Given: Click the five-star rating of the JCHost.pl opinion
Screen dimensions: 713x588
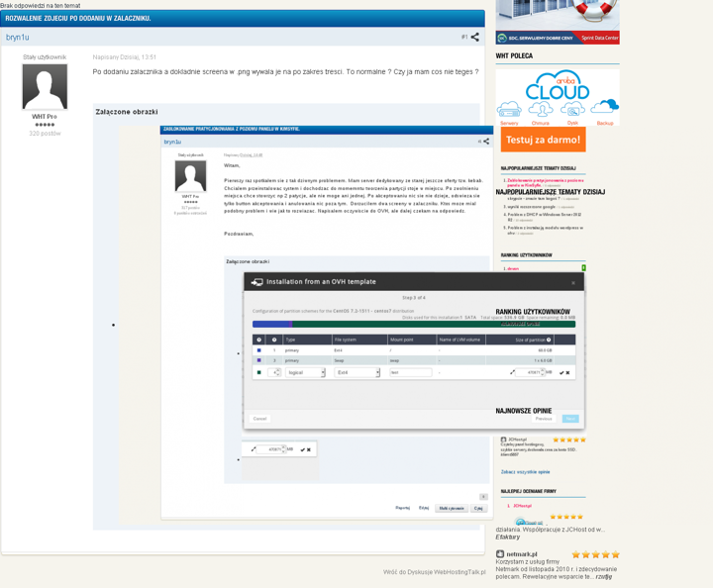Looking at the screenshot, I should pos(568,440).
